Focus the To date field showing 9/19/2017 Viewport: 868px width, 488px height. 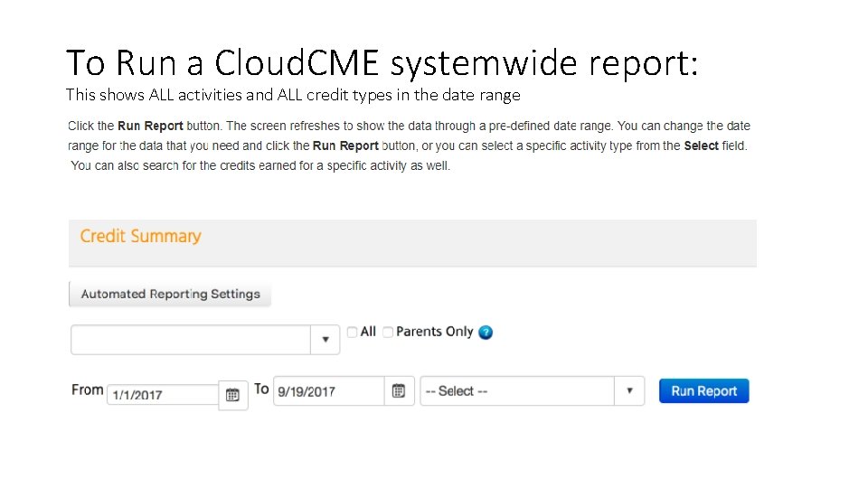pyautogui.click(x=329, y=391)
